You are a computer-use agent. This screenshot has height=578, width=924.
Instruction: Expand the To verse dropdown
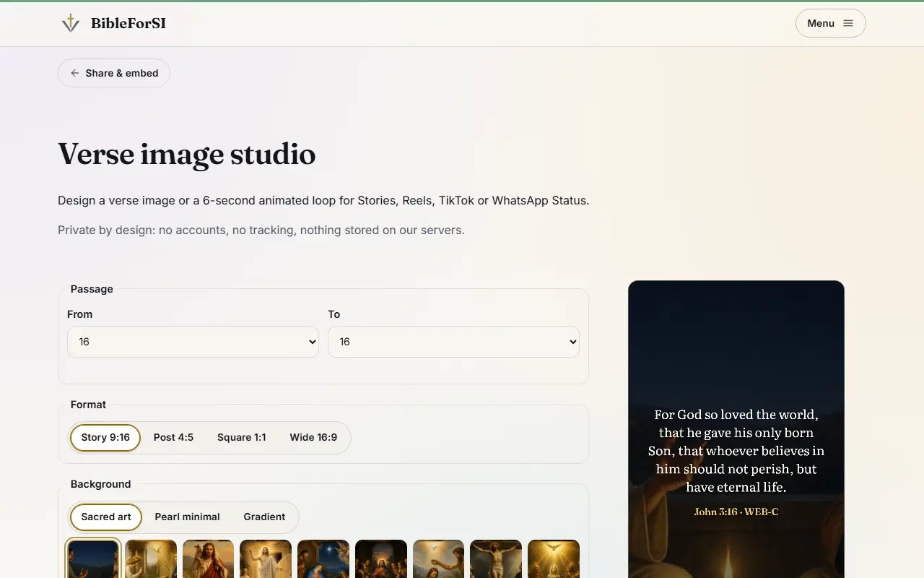453,342
